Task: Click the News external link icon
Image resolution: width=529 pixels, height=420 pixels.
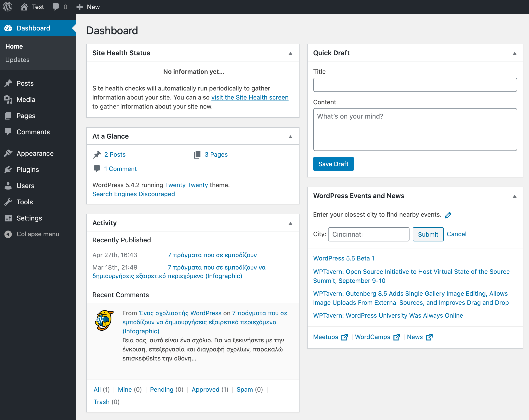Action: coord(429,337)
